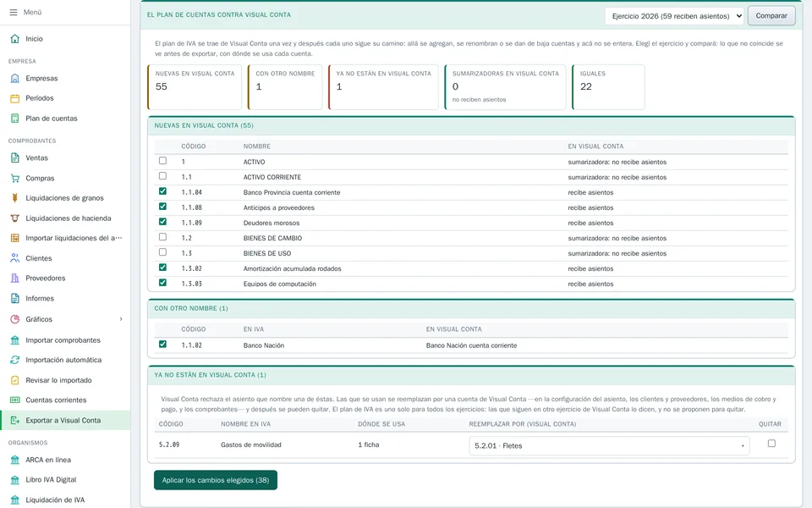812x508 pixels.
Task: Click the Clientes people icon
Action: coord(15,258)
